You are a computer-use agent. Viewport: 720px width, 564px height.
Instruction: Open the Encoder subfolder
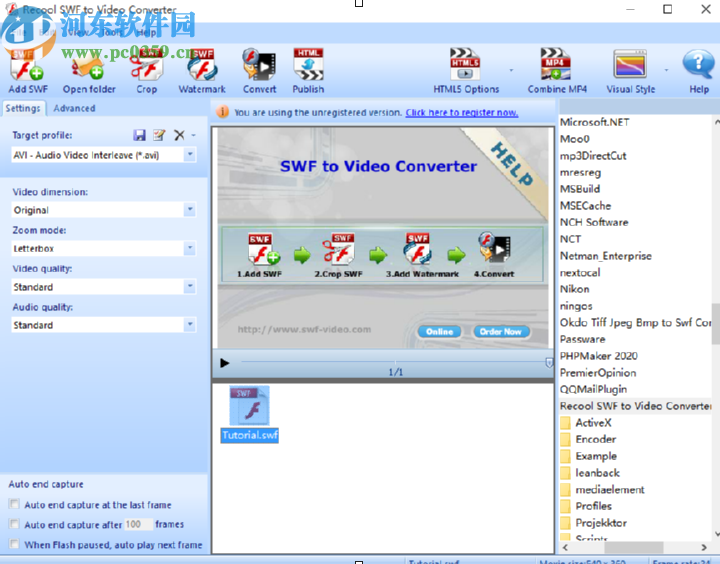(589, 439)
